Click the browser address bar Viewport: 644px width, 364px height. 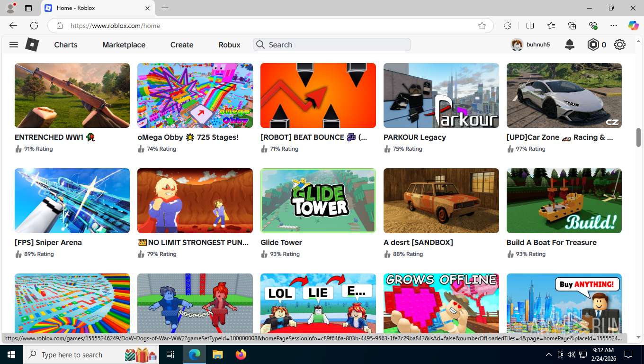(270, 26)
